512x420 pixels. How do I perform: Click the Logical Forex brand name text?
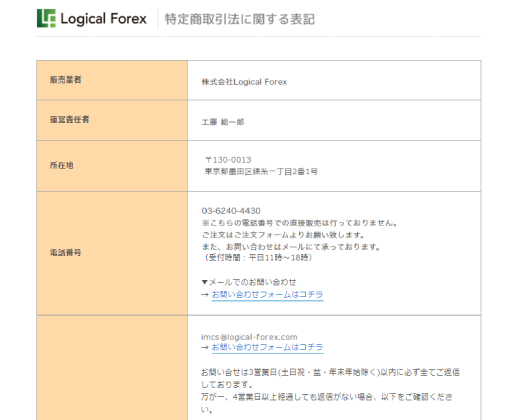(x=103, y=19)
